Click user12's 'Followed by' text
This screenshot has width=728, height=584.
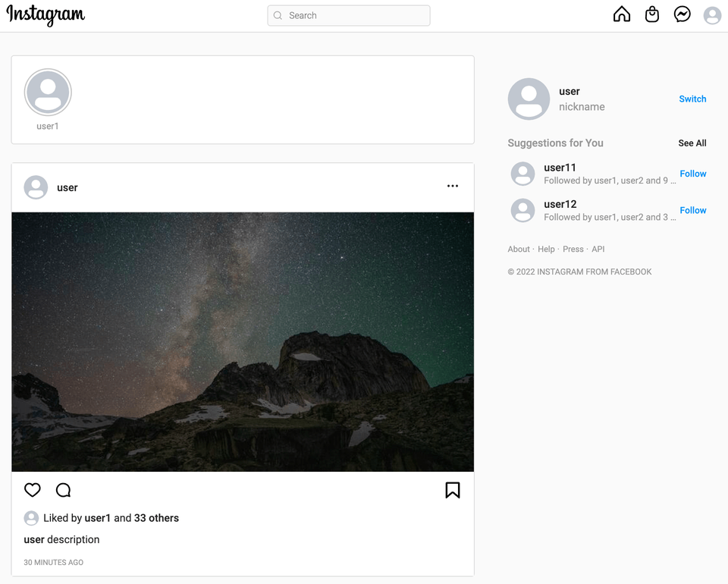click(610, 217)
